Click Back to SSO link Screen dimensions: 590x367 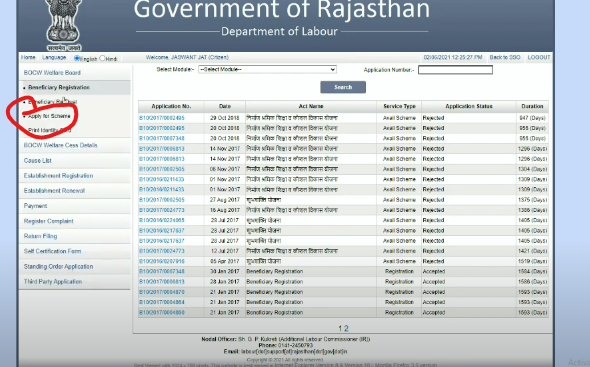click(x=505, y=57)
